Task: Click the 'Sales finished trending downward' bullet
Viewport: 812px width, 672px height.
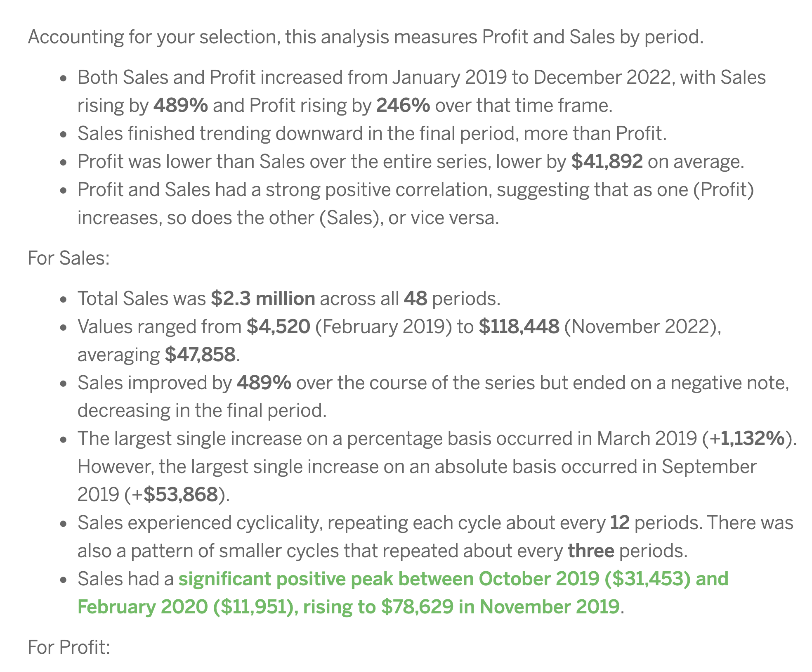Action: click(x=372, y=134)
